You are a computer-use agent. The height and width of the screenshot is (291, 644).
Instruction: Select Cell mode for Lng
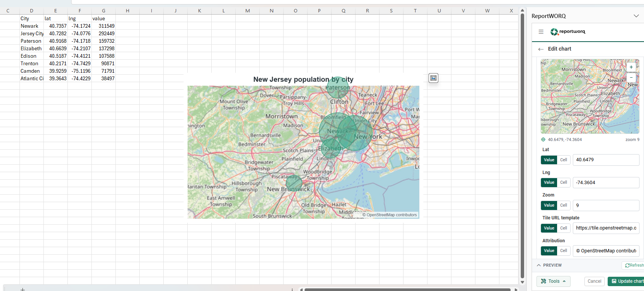(x=563, y=183)
